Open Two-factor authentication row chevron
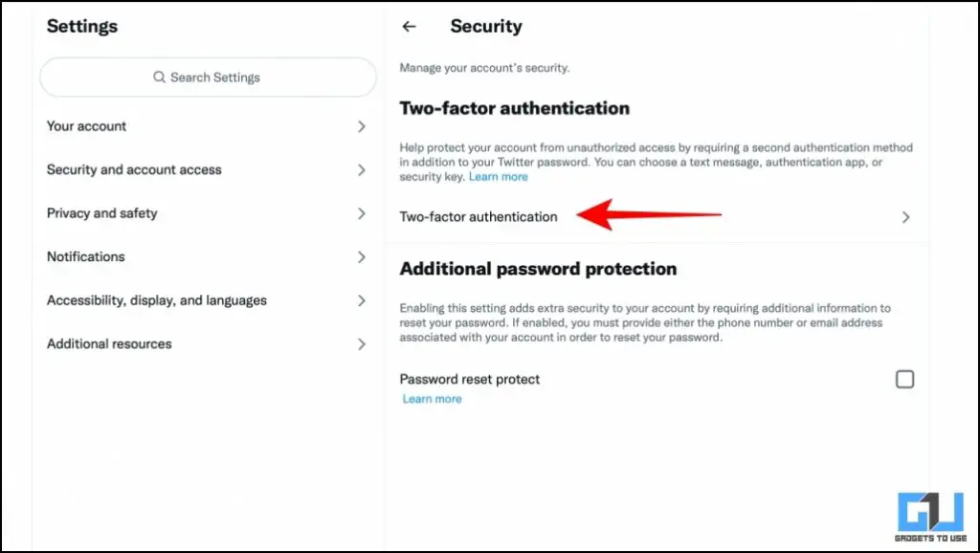Screen dimensions: 980x553 coord(905,217)
